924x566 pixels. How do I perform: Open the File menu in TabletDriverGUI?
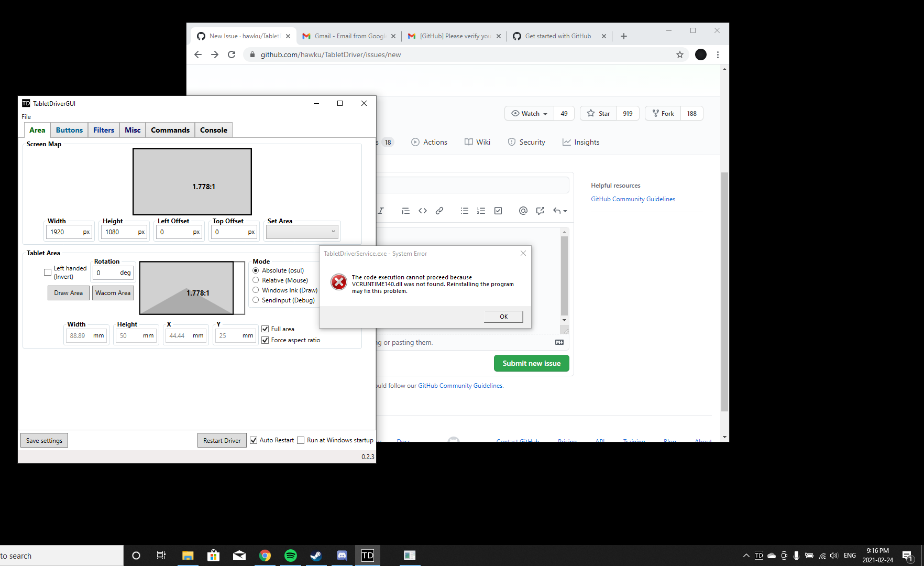tap(26, 116)
